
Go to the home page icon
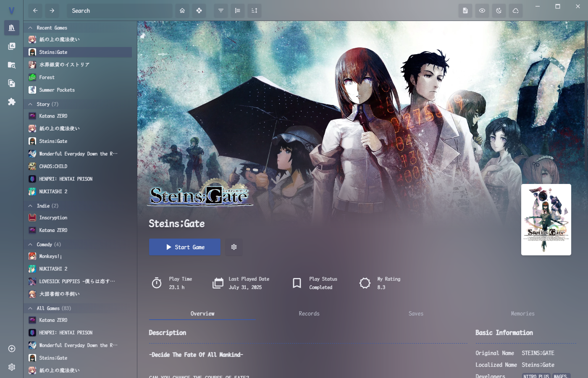[x=182, y=10]
